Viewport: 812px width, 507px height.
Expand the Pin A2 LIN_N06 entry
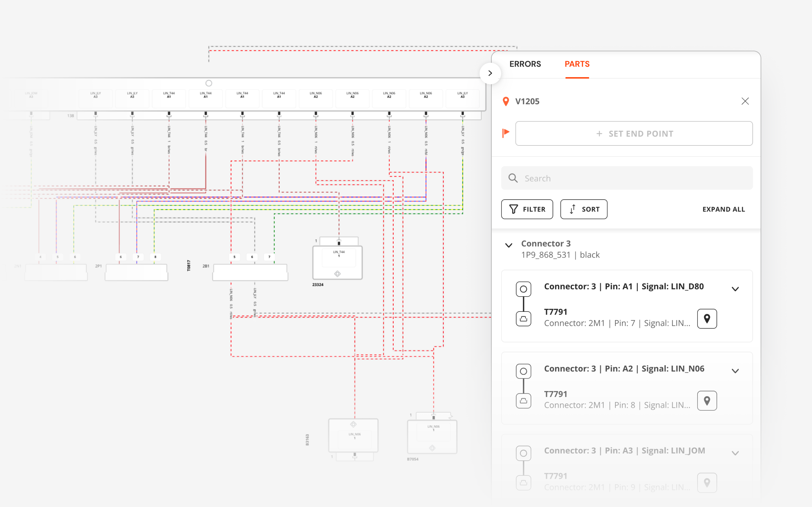(x=735, y=371)
